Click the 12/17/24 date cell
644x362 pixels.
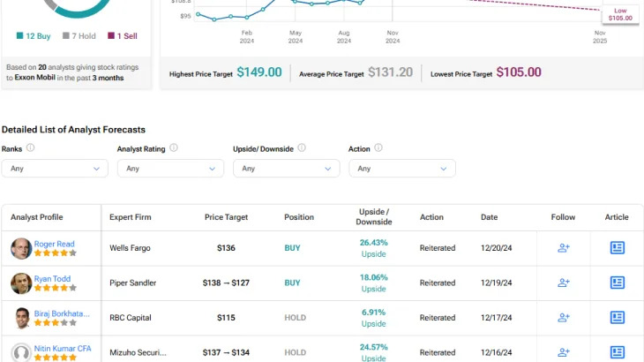[496, 318]
